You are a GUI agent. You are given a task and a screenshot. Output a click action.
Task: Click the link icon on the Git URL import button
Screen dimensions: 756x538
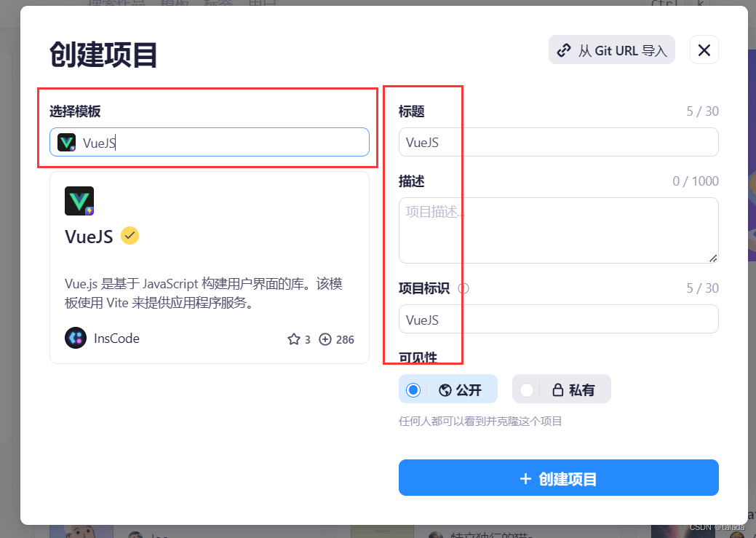click(564, 50)
